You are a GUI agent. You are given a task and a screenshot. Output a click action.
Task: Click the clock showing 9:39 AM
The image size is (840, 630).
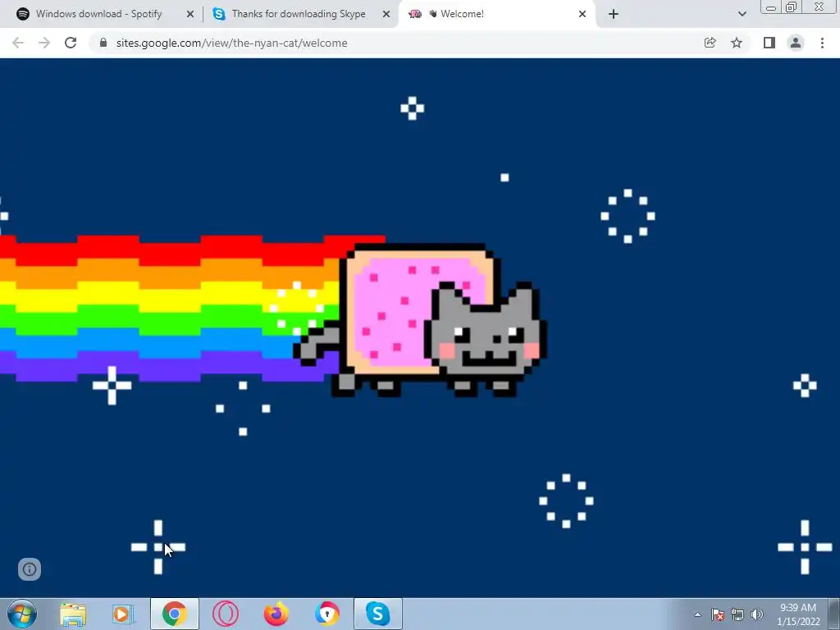tap(798, 608)
